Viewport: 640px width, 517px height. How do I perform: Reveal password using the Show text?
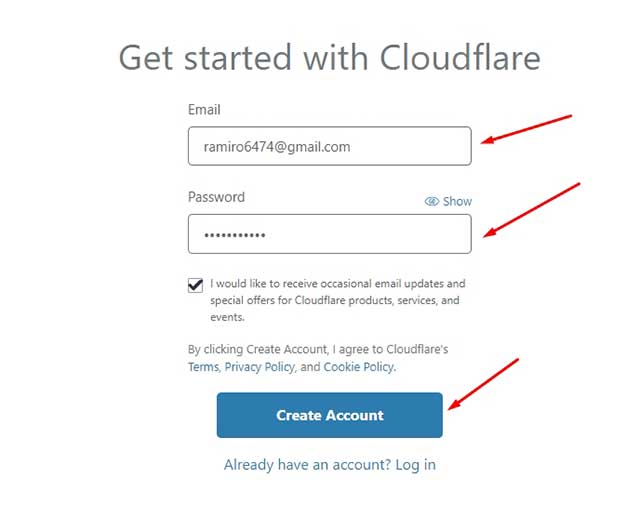click(457, 201)
